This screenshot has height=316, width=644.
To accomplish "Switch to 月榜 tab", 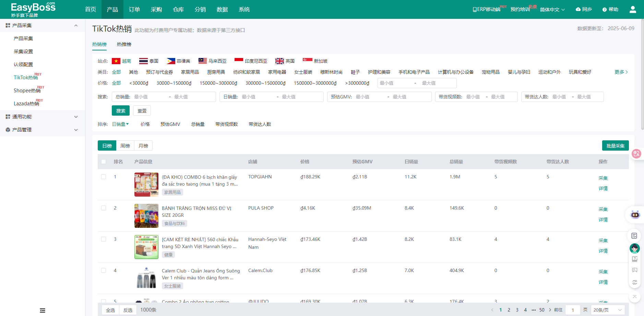I will (x=143, y=146).
